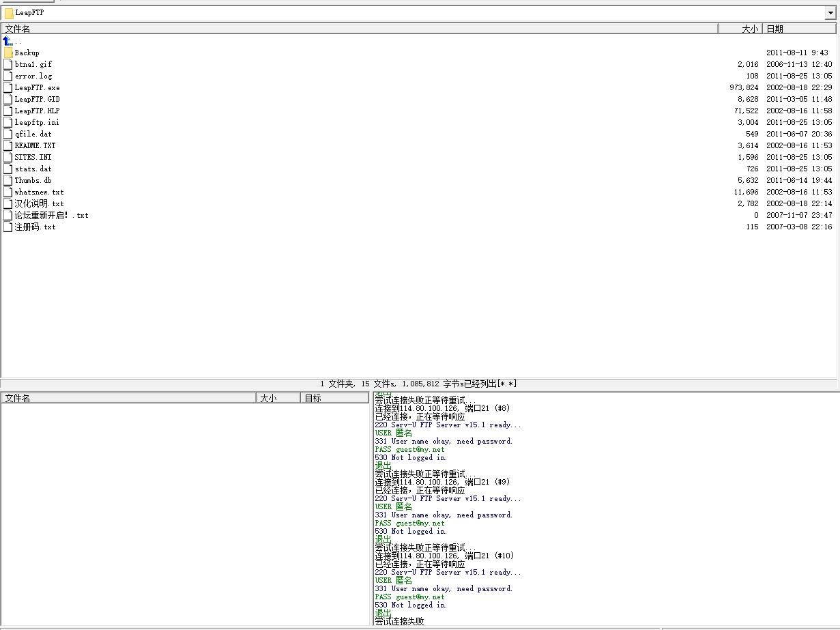Click the 2006-11-13 12:40 date of btnal.gif
The height and width of the screenshot is (630, 840).
click(x=799, y=64)
